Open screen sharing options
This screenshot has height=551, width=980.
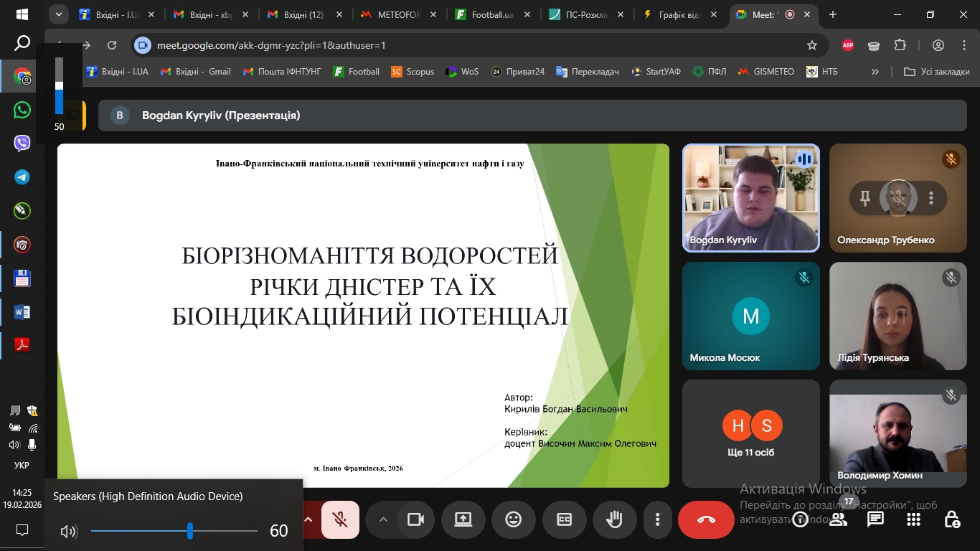point(463,519)
